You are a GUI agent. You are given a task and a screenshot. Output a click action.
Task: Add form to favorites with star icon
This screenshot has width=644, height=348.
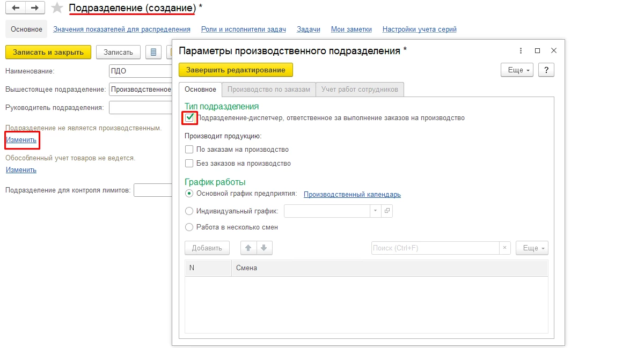(x=57, y=8)
